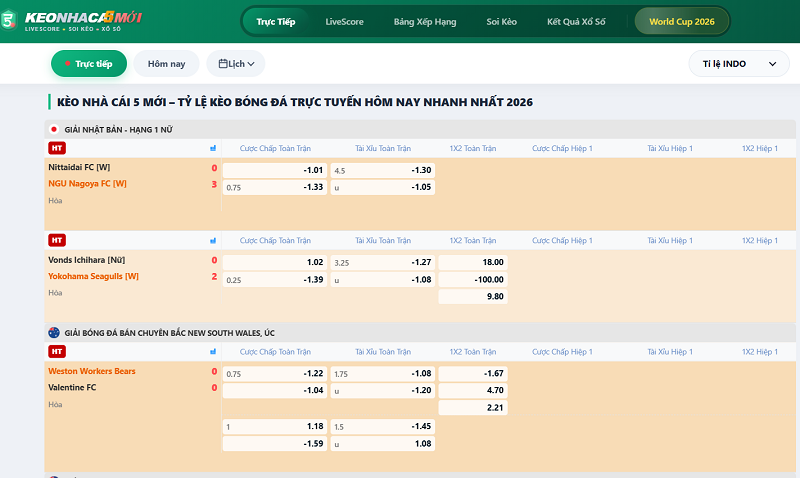Click HT badge of Vonds Ichihara match
Viewport: 800px width, 478px height.
point(57,240)
